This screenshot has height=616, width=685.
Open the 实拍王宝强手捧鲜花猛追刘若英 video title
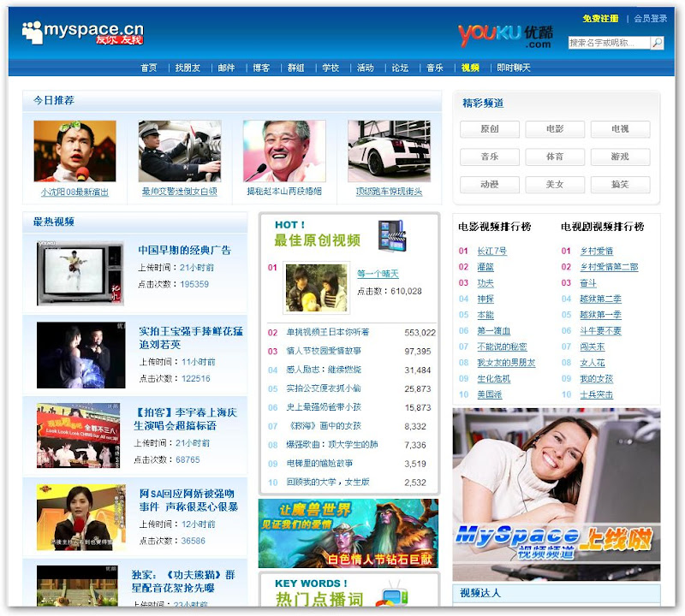pos(191,338)
